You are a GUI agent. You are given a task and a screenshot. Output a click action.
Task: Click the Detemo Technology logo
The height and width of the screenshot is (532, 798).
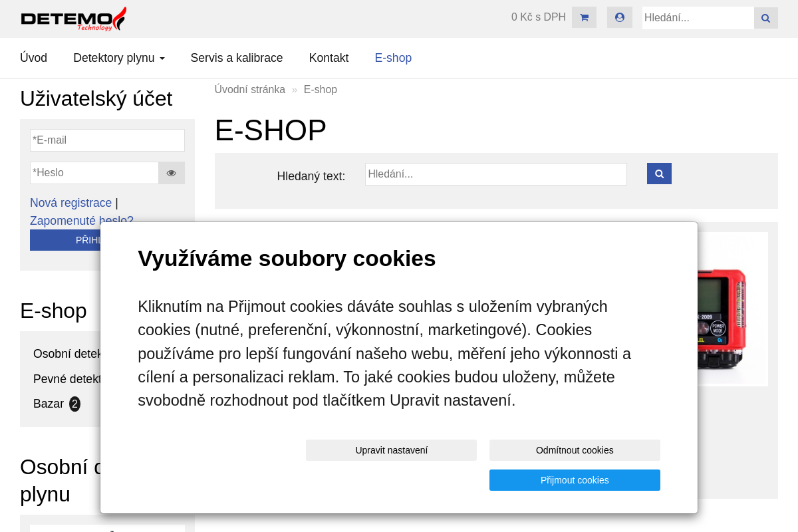(73, 19)
